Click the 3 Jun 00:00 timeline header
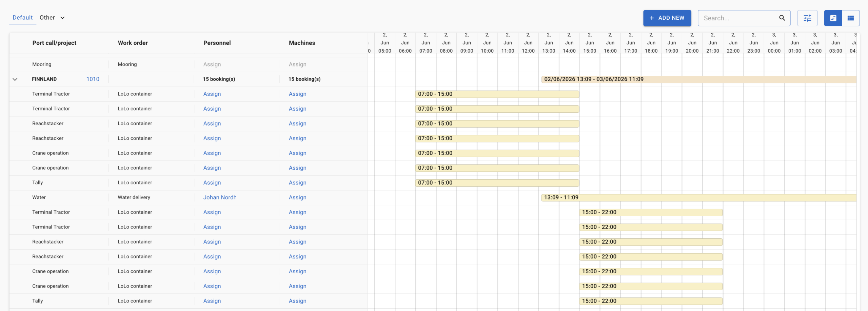Screen dimensions: 868x311 click(774, 43)
